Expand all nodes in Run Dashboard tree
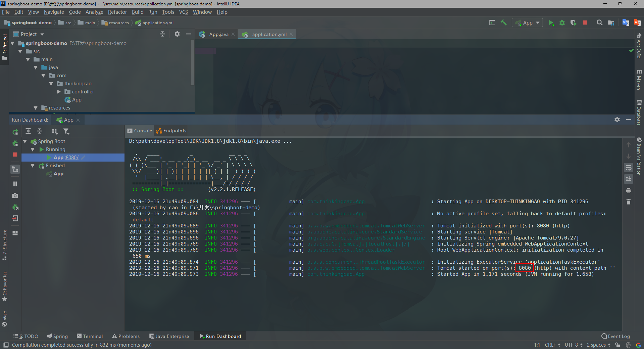Viewport: 644px width, 349px height. 28,131
